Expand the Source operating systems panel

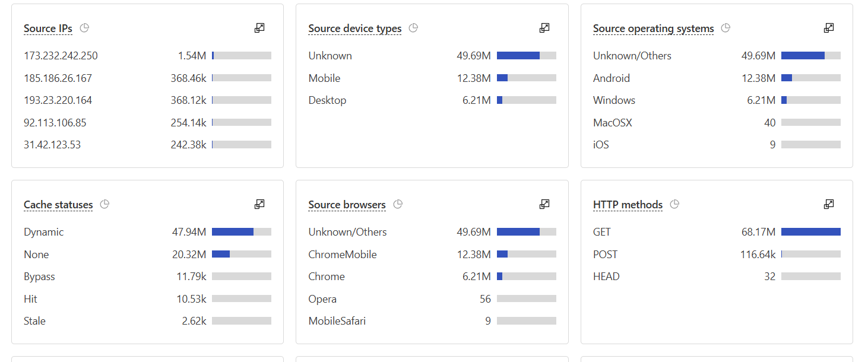(829, 28)
